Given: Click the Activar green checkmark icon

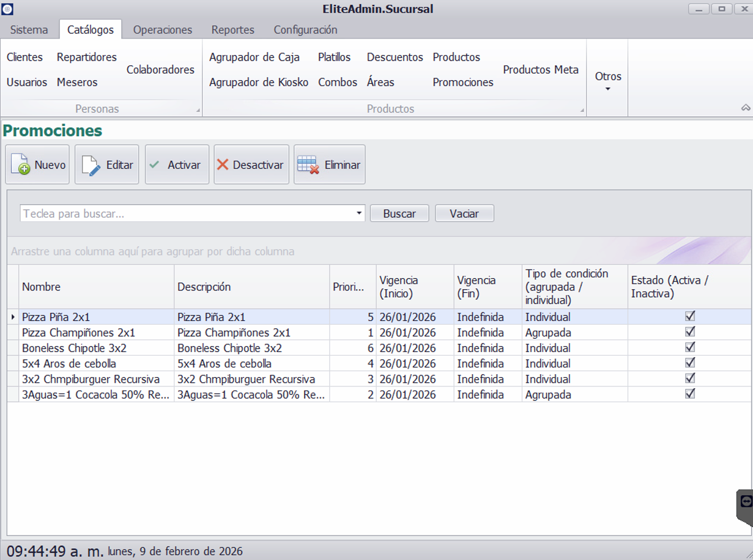Looking at the screenshot, I should [x=155, y=165].
